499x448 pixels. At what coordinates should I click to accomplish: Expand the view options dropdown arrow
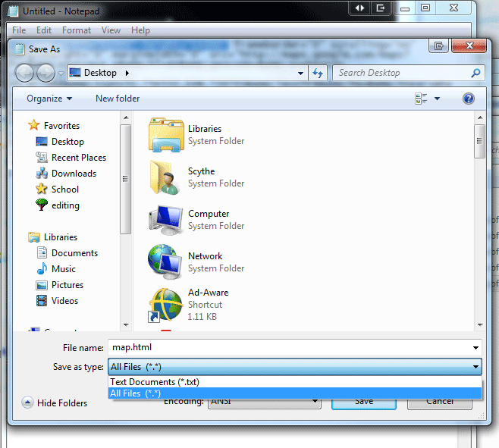[x=438, y=99]
